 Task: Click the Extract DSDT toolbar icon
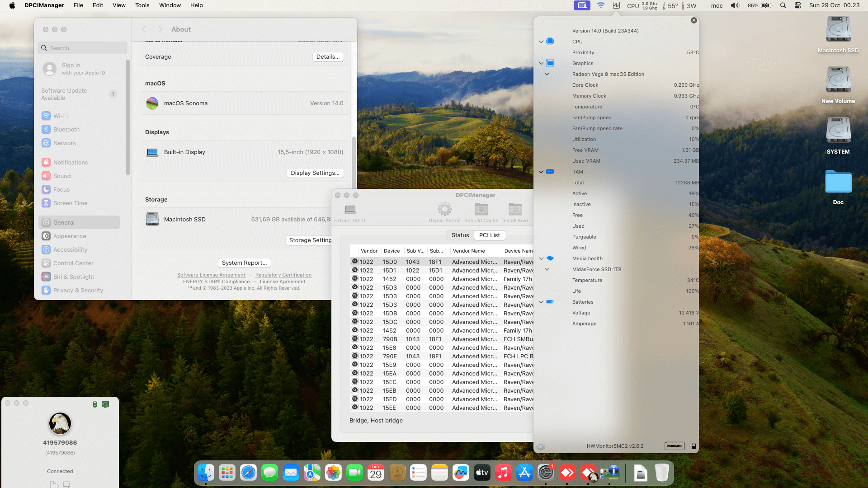pos(350,210)
